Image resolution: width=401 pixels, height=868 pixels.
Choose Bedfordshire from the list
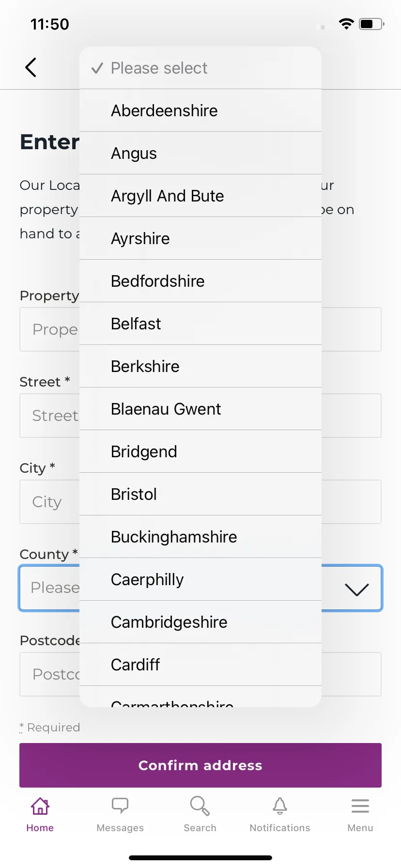click(x=200, y=281)
